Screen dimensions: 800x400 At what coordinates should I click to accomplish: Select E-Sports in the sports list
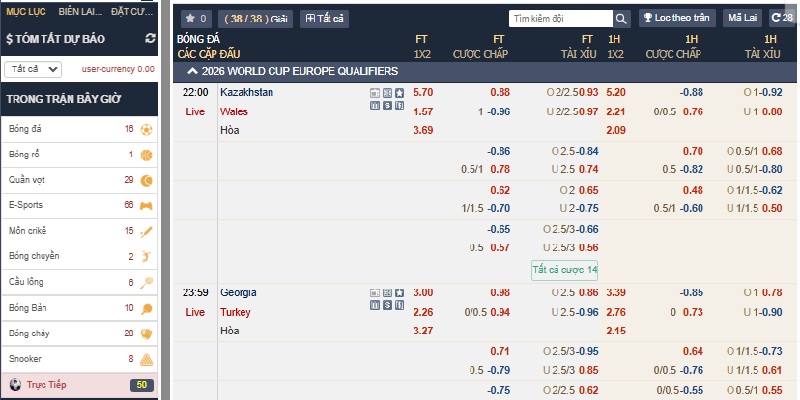pos(78,205)
